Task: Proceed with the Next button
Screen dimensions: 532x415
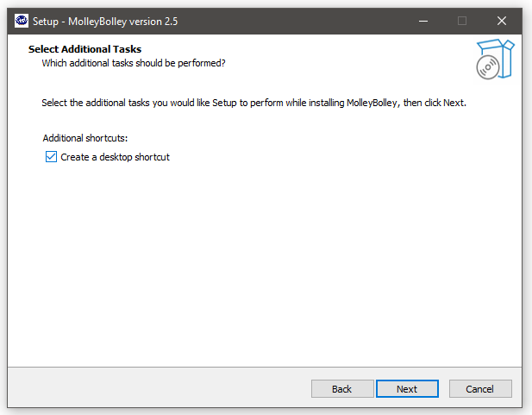Action: pyautogui.click(x=407, y=388)
